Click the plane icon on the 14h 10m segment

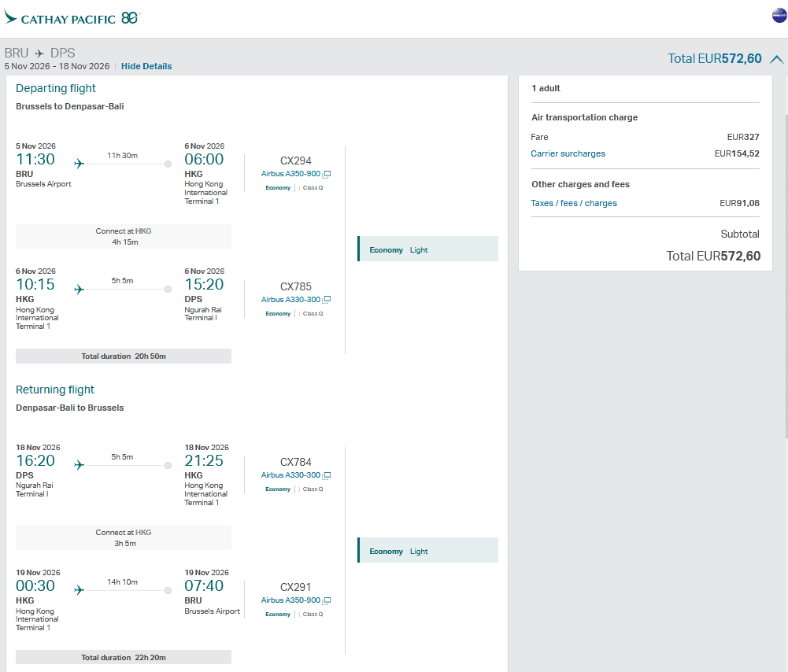[x=79, y=590]
